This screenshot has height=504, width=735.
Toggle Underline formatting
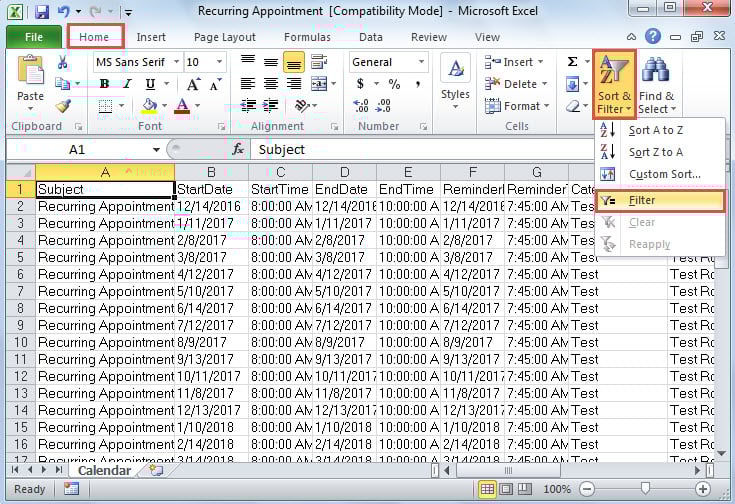[150, 84]
